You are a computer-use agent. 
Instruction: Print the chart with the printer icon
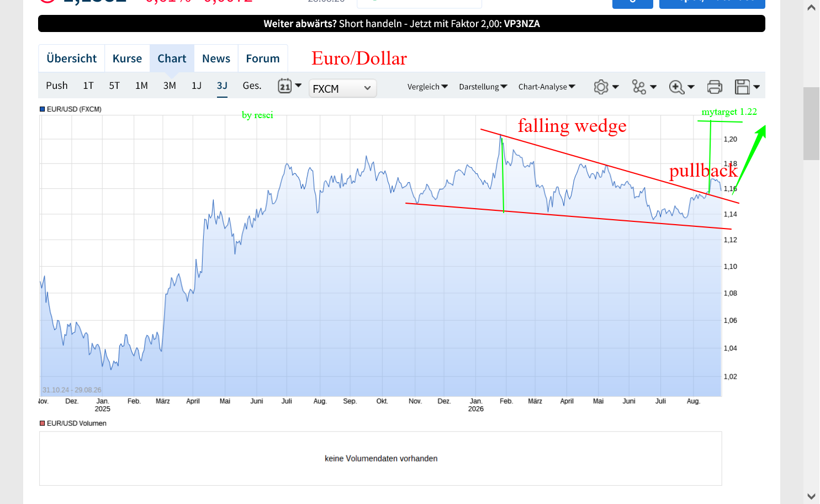click(715, 87)
